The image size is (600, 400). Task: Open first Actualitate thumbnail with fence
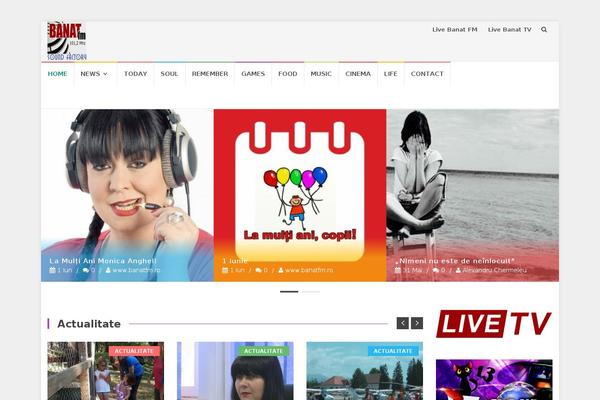(106, 371)
